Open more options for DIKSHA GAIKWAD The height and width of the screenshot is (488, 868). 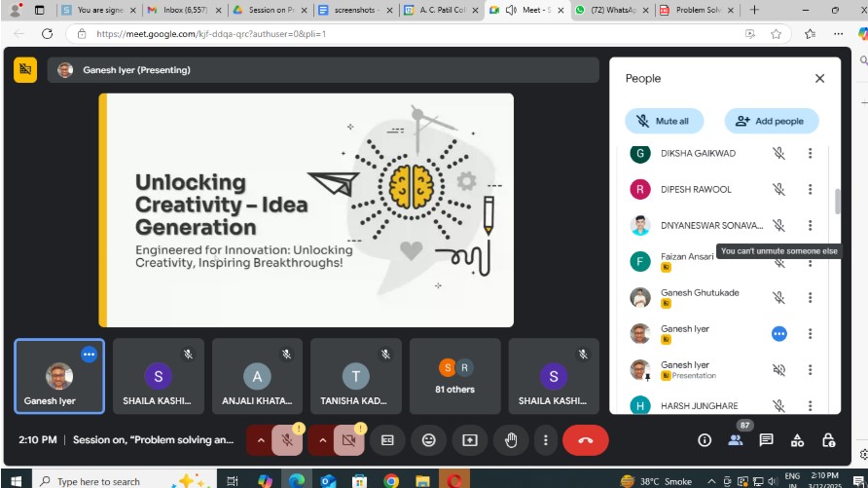(810, 153)
